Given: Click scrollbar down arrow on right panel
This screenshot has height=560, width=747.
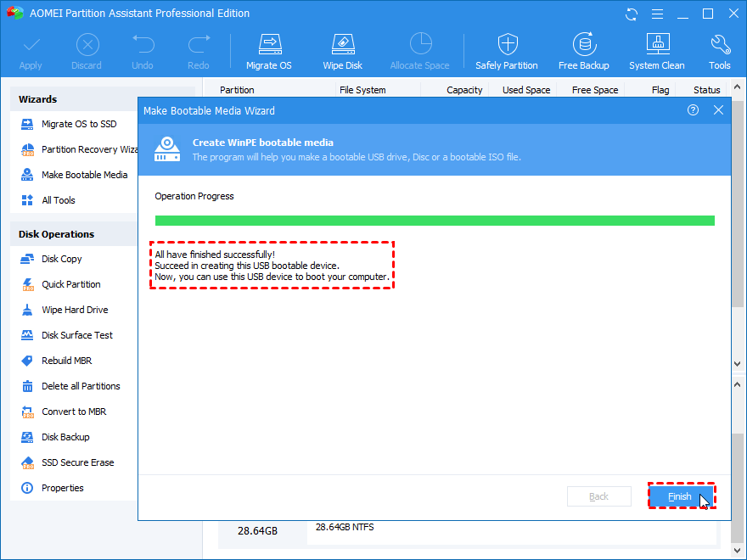Looking at the screenshot, I should pos(738,363).
